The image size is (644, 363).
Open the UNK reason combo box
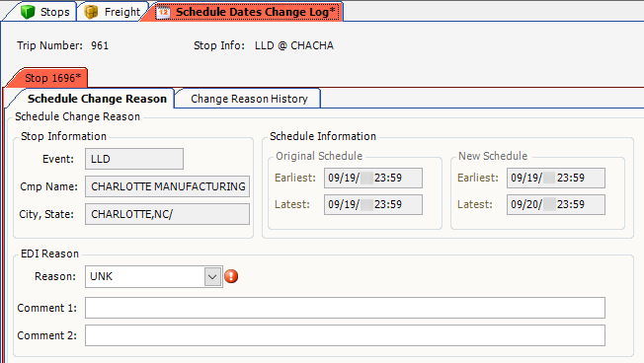pos(154,276)
